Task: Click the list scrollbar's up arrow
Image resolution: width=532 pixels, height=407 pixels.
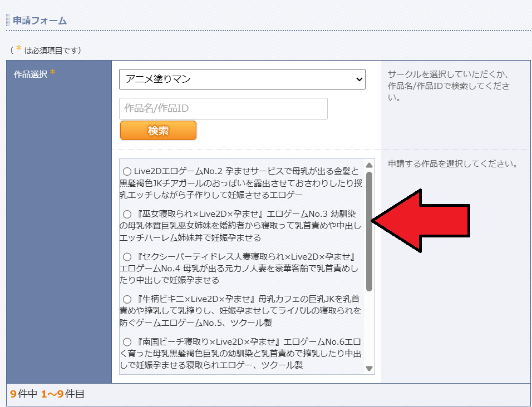Action: pos(369,164)
